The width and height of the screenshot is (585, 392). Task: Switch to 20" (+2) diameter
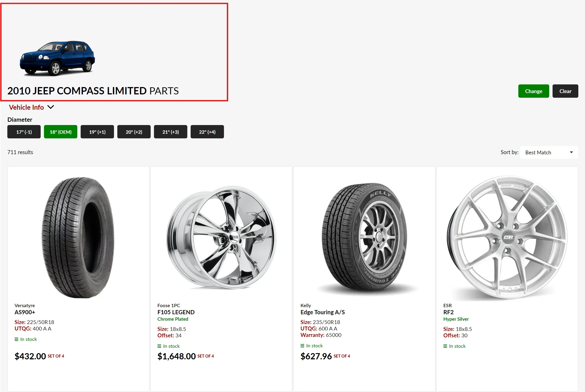click(134, 132)
